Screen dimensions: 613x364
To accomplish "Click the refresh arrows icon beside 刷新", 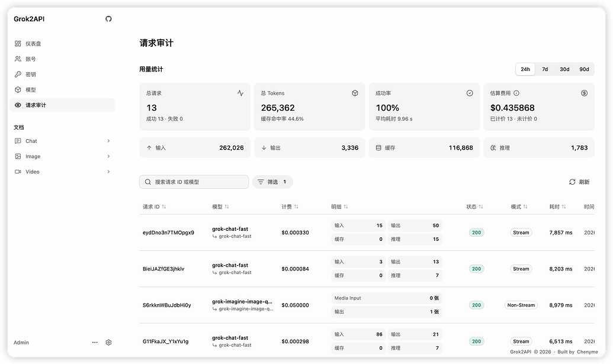I will tap(572, 182).
